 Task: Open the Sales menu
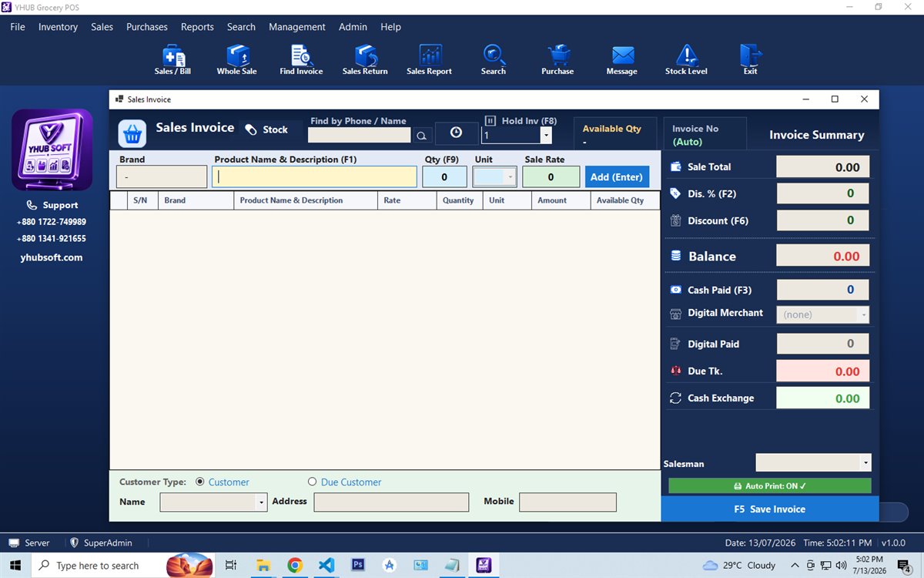(102, 27)
